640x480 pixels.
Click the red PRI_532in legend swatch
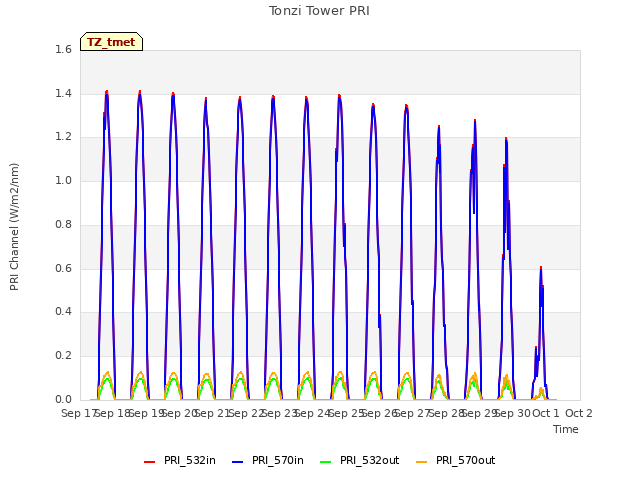pos(149,461)
